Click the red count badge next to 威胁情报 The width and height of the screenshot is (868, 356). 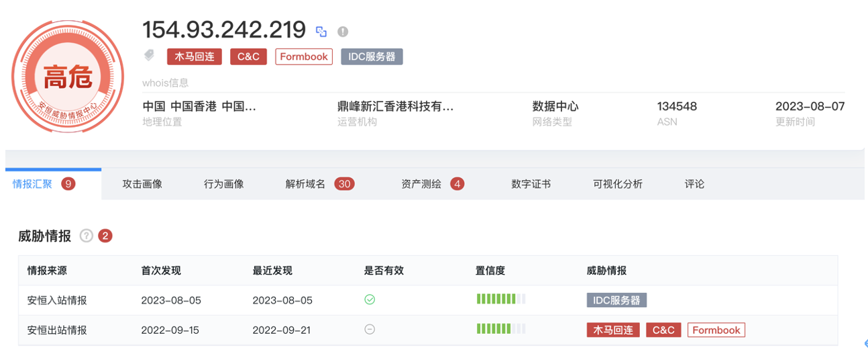tap(105, 236)
